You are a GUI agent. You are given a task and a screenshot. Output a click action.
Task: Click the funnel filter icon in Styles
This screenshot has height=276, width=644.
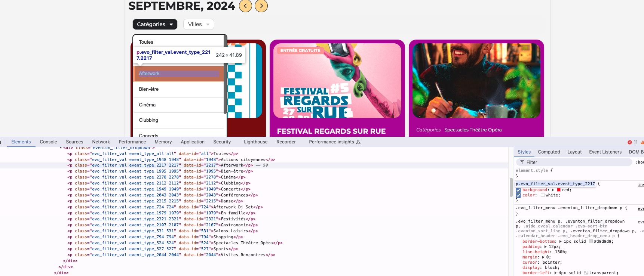(522, 162)
